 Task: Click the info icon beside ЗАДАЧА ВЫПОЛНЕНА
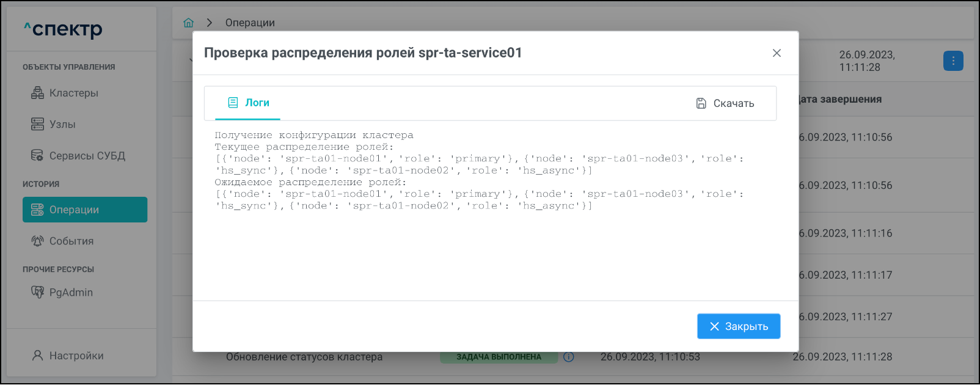569,357
